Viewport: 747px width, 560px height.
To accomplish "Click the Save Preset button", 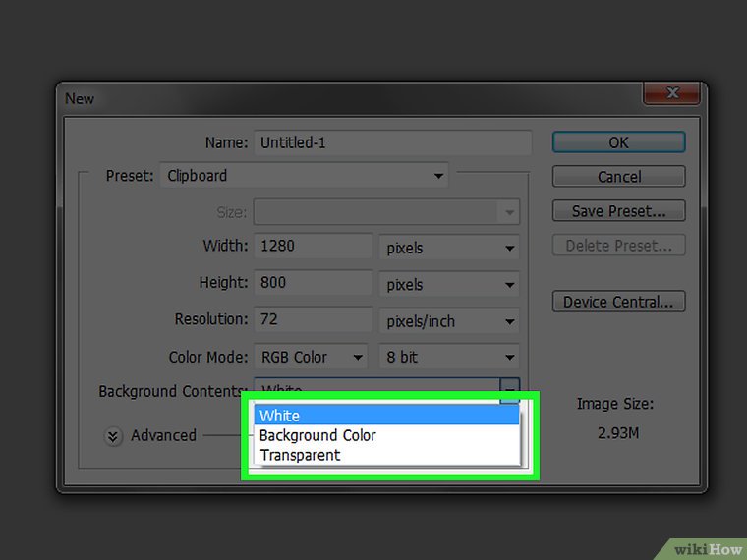I will 618,211.
